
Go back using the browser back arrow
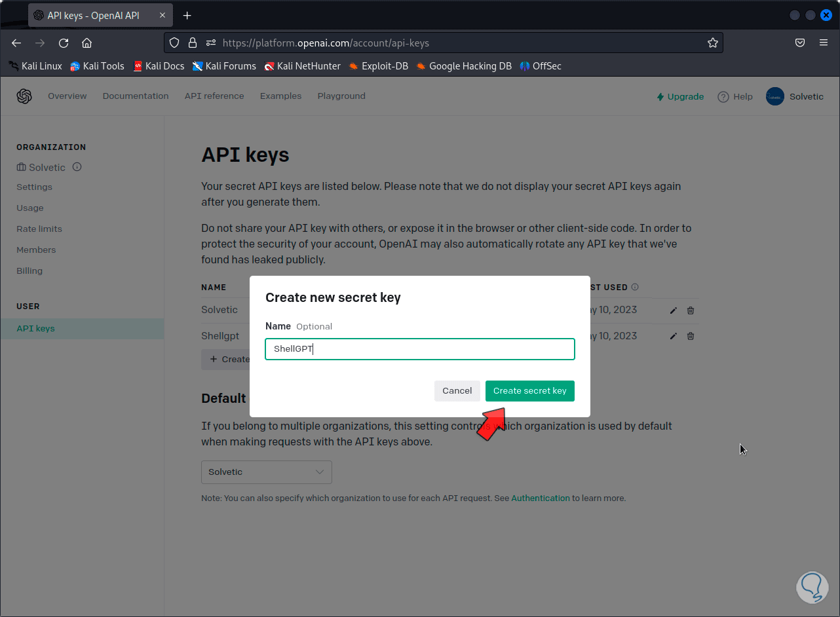[x=16, y=43]
